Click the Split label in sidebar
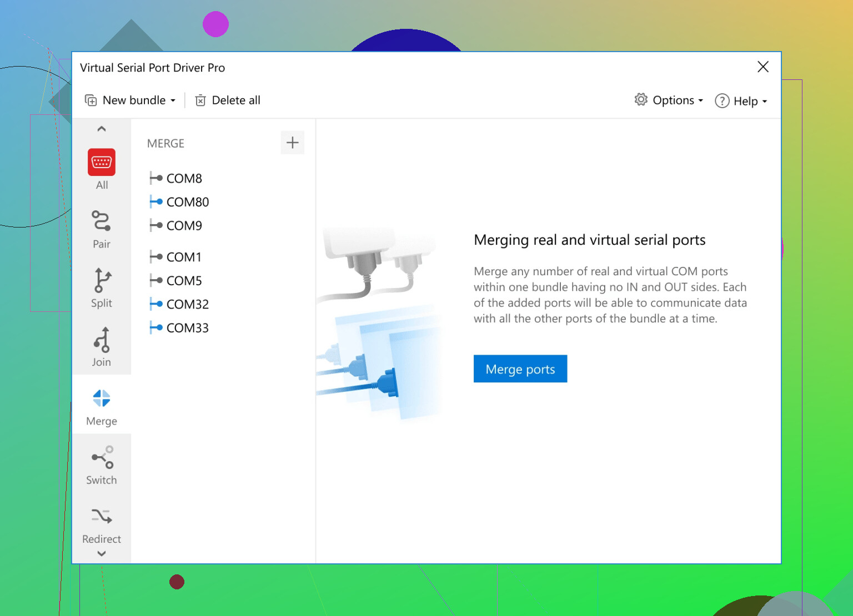853x616 pixels. click(x=102, y=303)
